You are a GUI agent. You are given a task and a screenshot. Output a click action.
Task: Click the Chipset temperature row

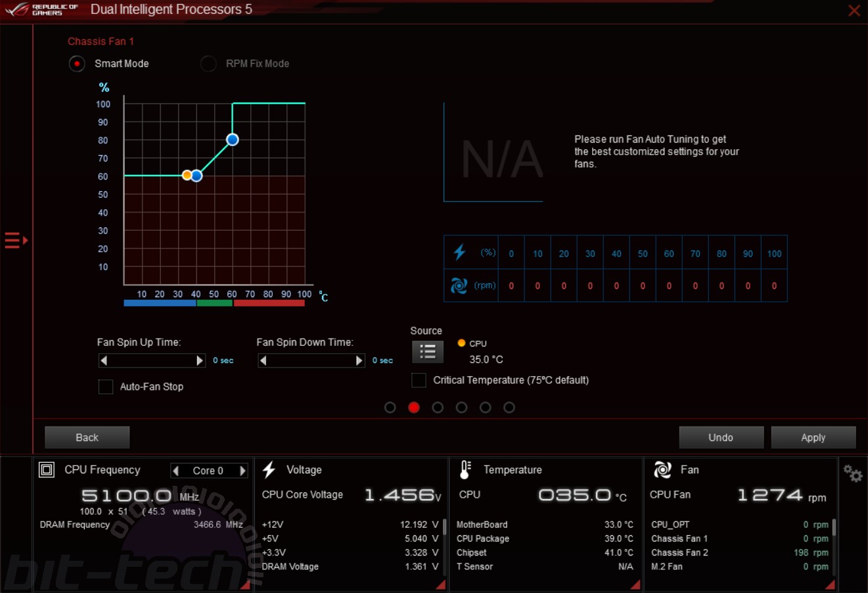545,553
